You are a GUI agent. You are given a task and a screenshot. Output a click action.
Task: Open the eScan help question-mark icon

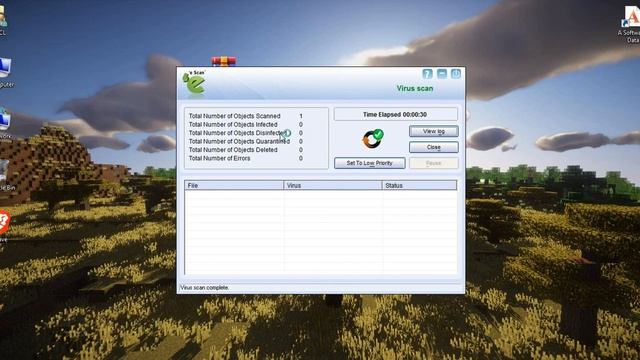click(427, 74)
